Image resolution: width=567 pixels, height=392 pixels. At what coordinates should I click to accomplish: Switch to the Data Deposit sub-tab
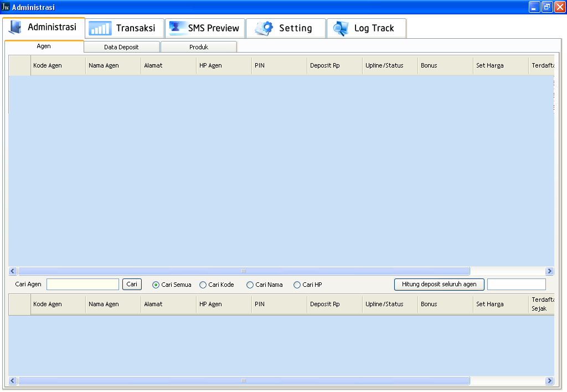tap(121, 47)
